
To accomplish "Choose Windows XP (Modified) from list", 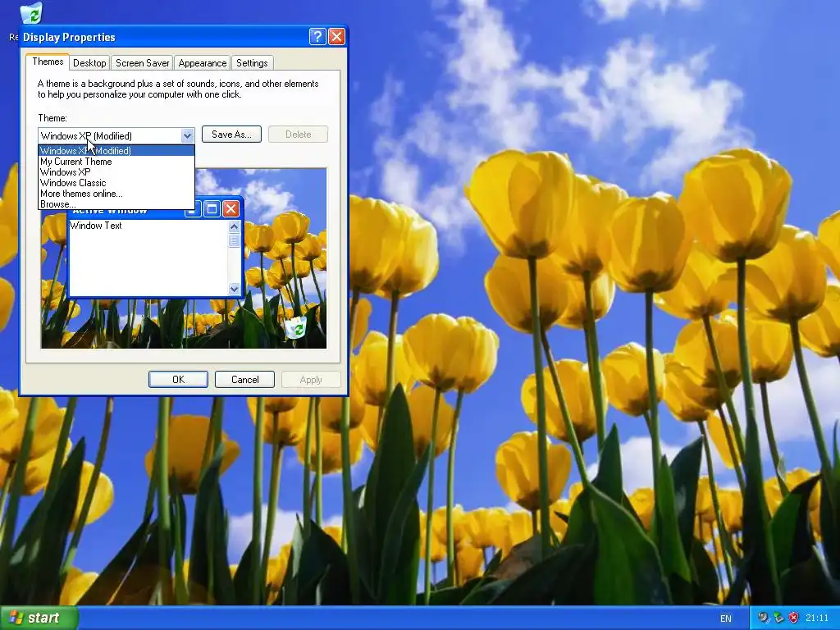I will pyautogui.click(x=116, y=151).
